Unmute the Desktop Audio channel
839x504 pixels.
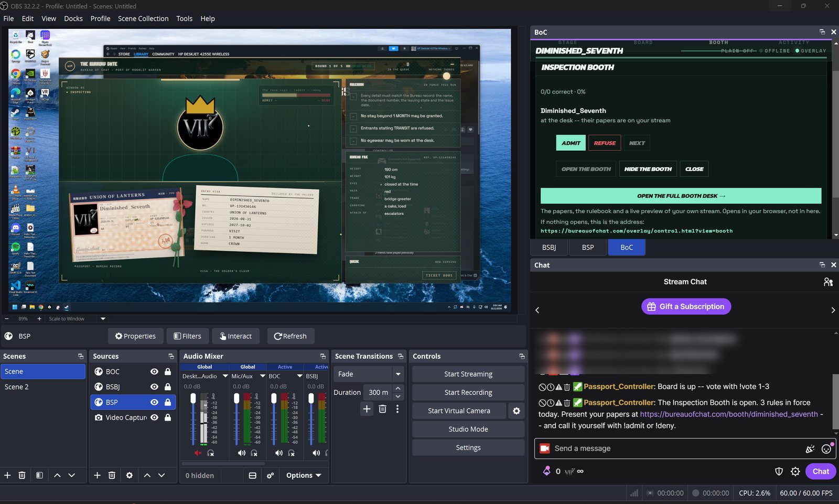tap(198, 453)
